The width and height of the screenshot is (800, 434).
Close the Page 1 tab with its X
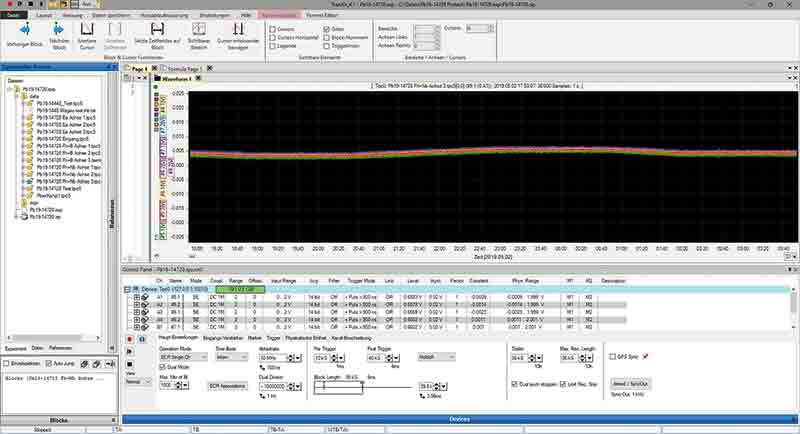pyautogui.click(x=155, y=68)
